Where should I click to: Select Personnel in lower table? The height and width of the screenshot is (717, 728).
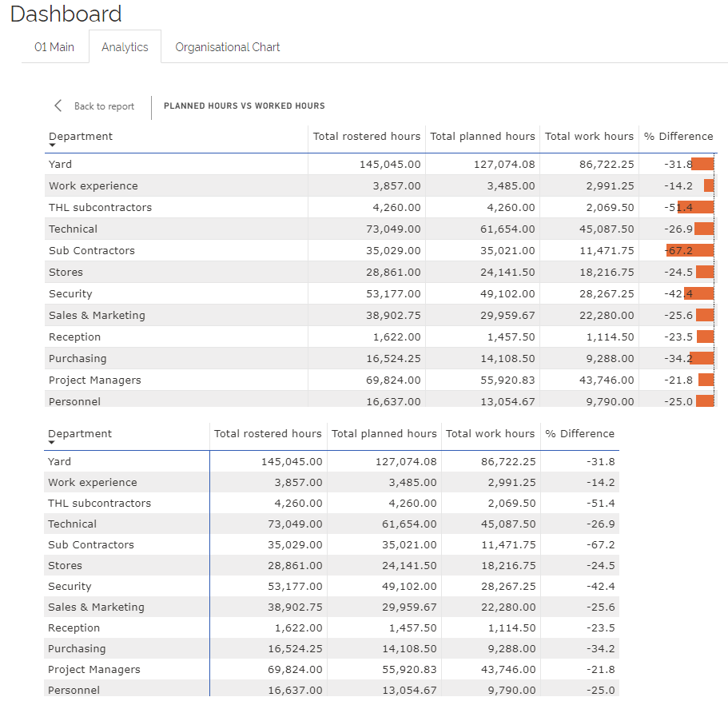(74, 690)
